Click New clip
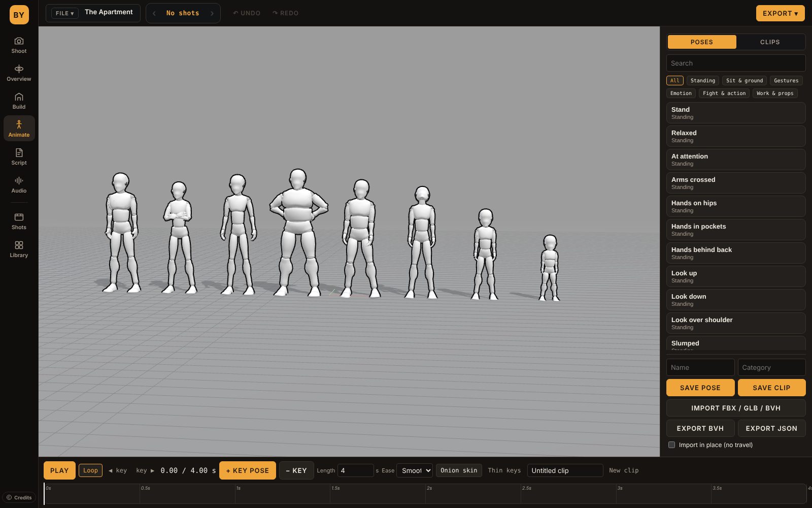Image resolution: width=812 pixels, height=508 pixels. [624, 470]
